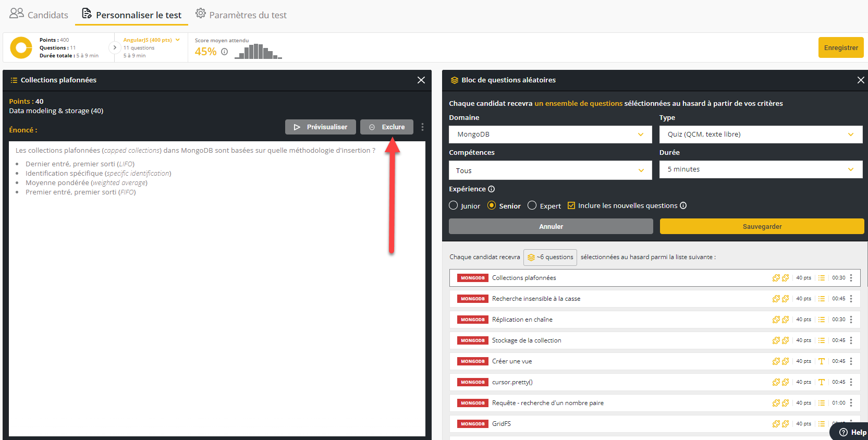This screenshot has height=440, width=868.
Task: Open the Domaine dropdown showing MongoDB
Action: tap(550, 135)
